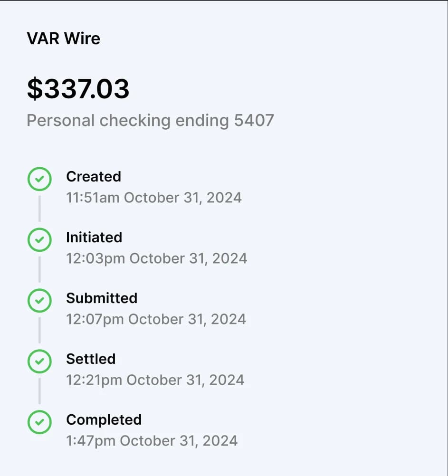Viewport: 448px width, 476px height.
Task: Select the Created step label
Action: click(94, 176)
